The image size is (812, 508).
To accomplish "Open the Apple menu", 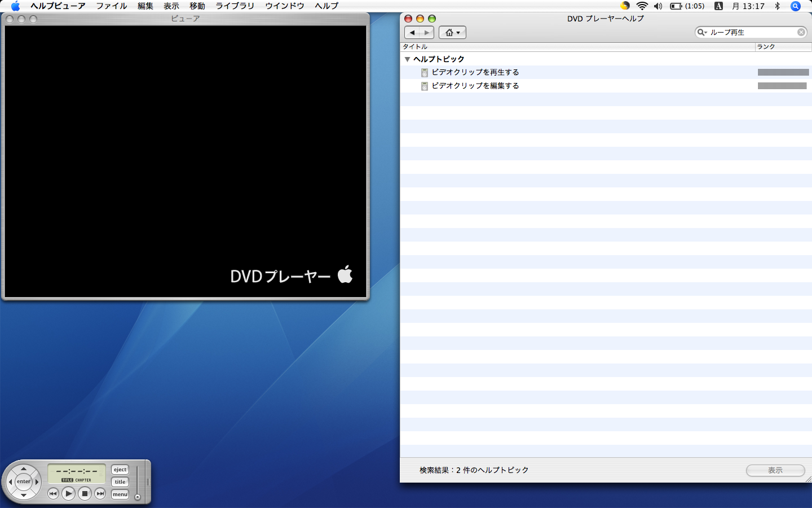I will pyautogui.click(x=15, y=6).
